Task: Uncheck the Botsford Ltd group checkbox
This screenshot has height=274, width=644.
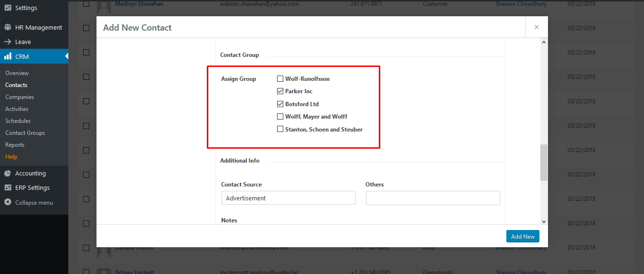Action: [x=280, y=104]
